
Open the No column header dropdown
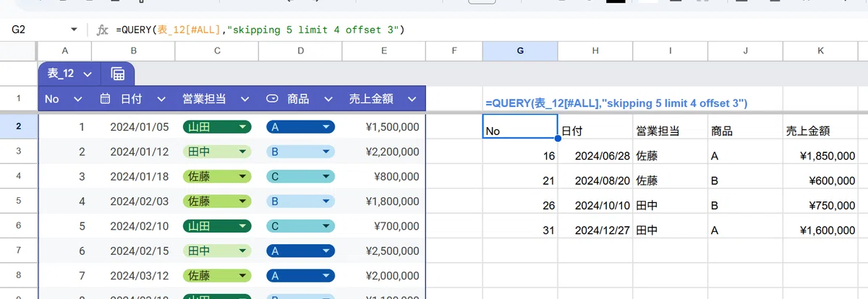pyautogui.click(x=78, y=99)
